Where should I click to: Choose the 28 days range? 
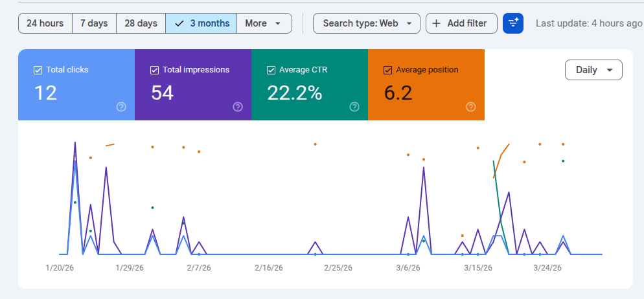tap(141, 23)
